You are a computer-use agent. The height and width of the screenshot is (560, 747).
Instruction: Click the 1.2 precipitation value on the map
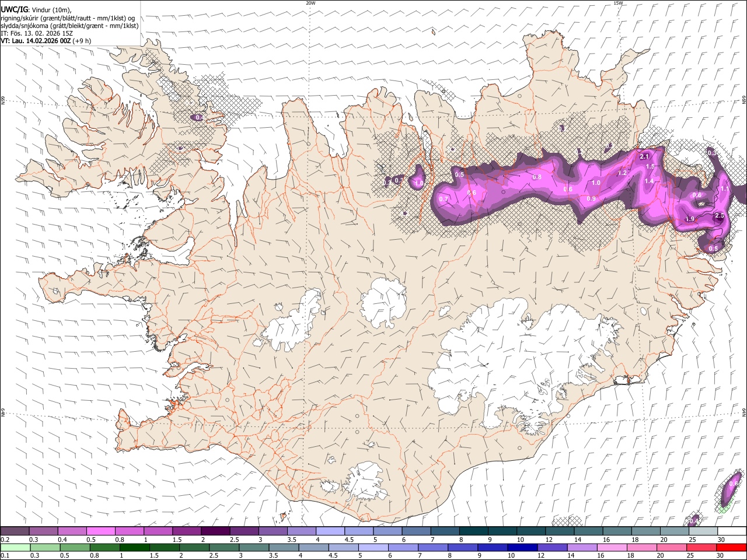point(622,173)
